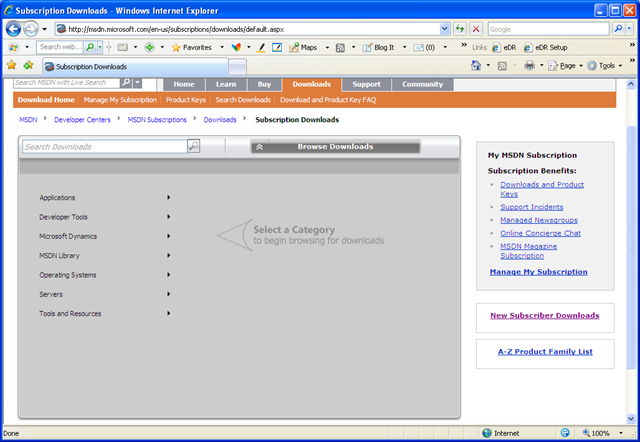This screenshot has width=640, height=442.
Task: Click the MSDN Live Search magnifier icon
Action: coord(126,82)
